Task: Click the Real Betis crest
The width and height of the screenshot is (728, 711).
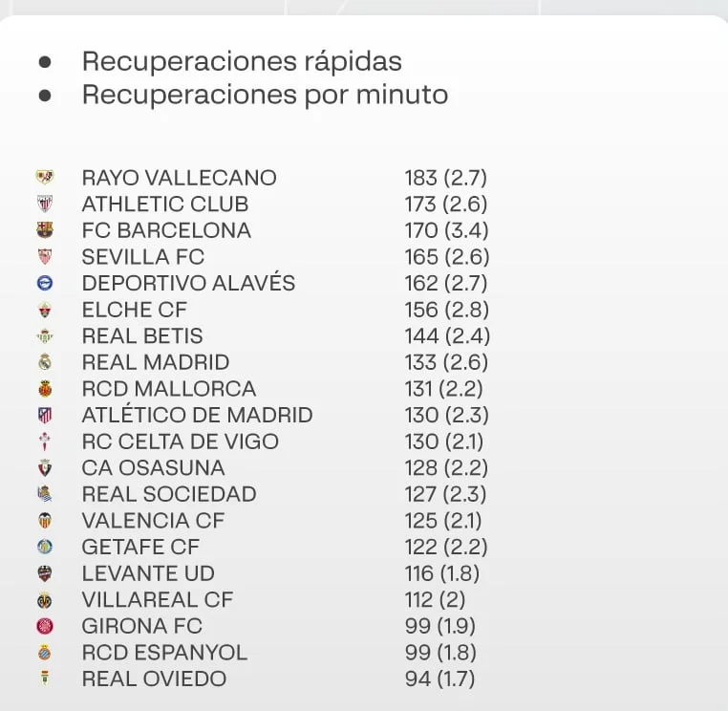Action: click(45, 336)
